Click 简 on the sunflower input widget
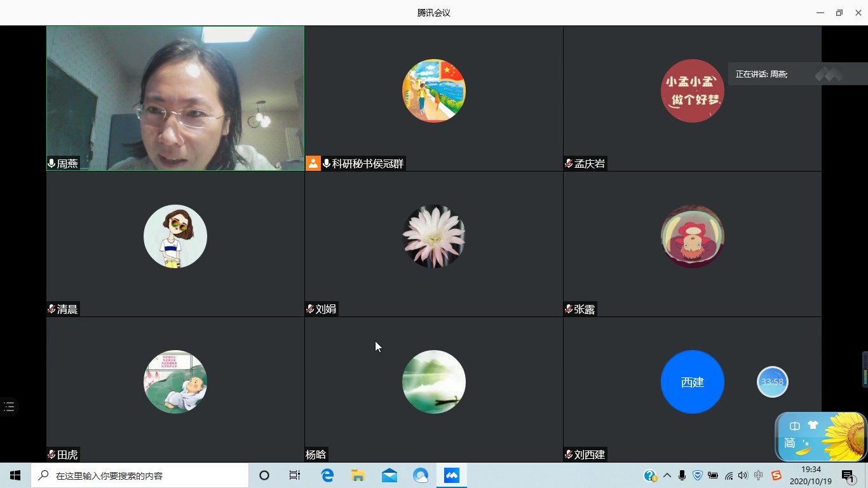 (790, 443)
